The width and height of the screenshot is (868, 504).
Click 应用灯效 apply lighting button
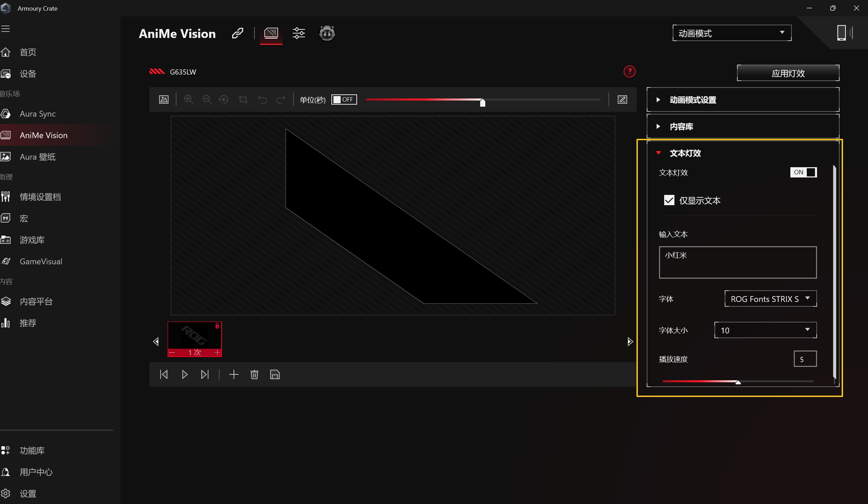[788, 73]
